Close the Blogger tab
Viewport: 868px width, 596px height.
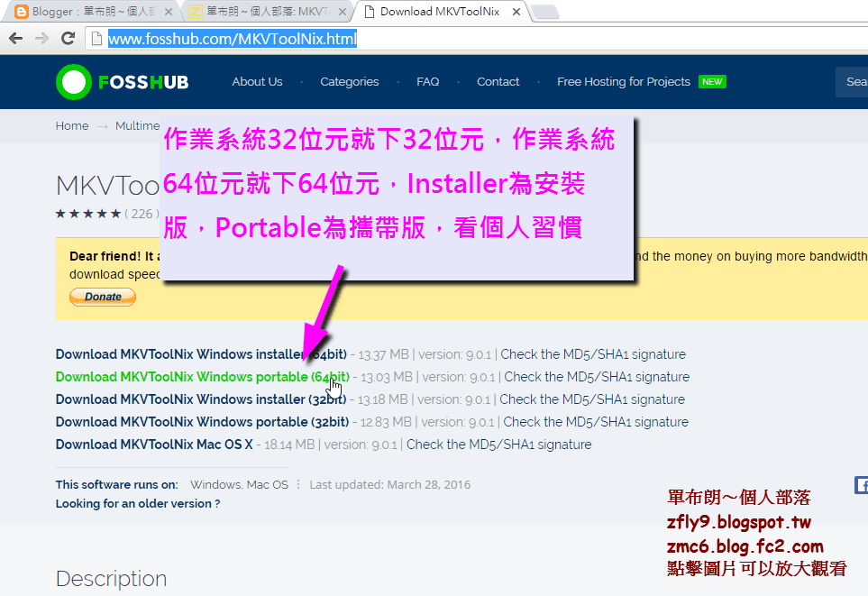[x=169, y=12]
